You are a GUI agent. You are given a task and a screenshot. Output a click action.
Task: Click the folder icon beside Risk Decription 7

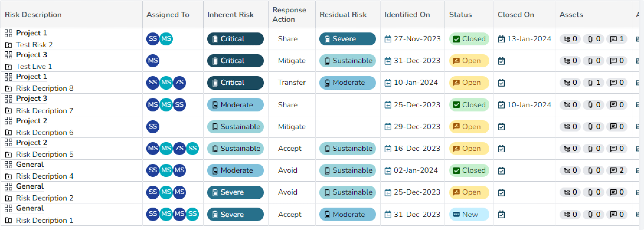9,111
